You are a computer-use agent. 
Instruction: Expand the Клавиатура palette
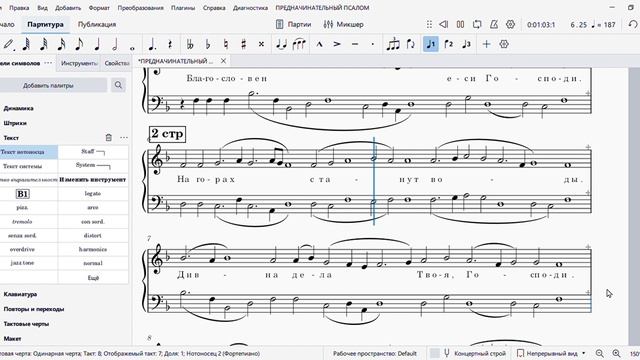click(x=20, y=294)
